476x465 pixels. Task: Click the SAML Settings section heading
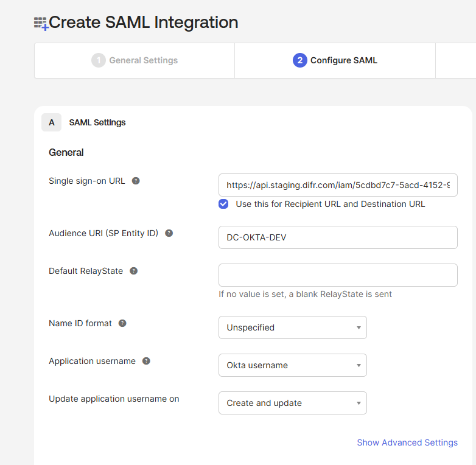pyautogui.click(x=97, y=122)
